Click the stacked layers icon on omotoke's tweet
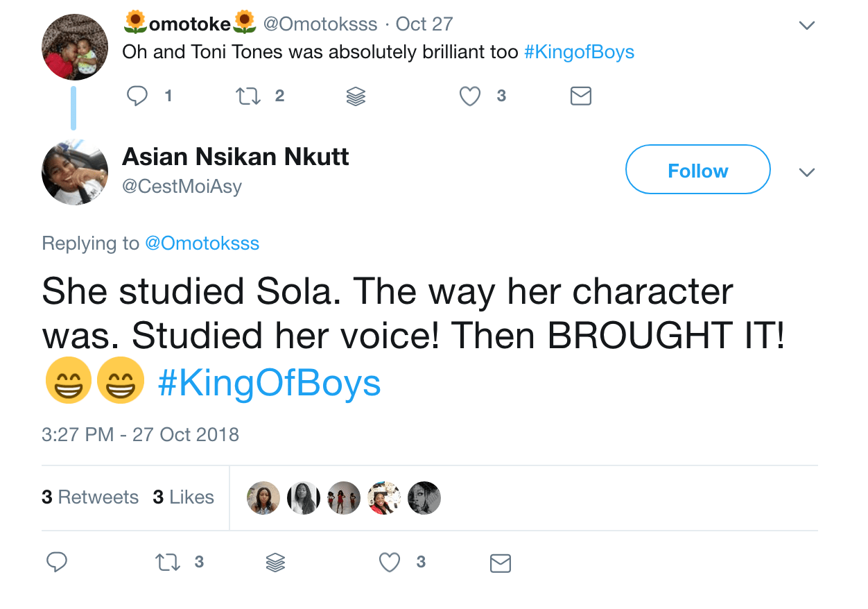Screen dimensions: 868x609 click(x=356, y=96)
